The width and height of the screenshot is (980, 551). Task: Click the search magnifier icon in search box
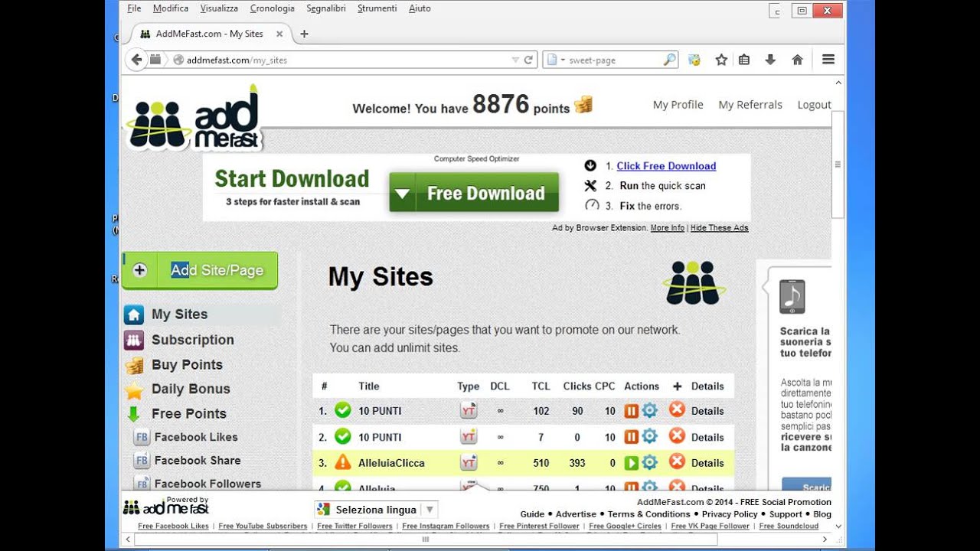669,60
